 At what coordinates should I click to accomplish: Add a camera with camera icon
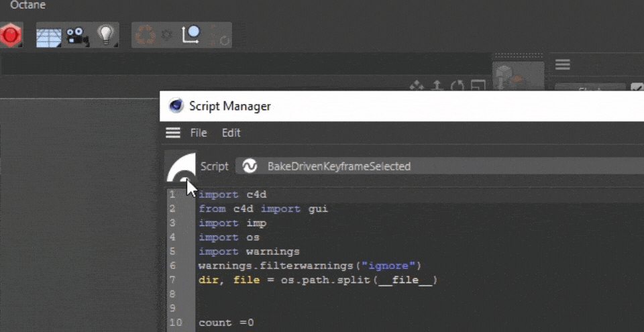click(78, 36)
